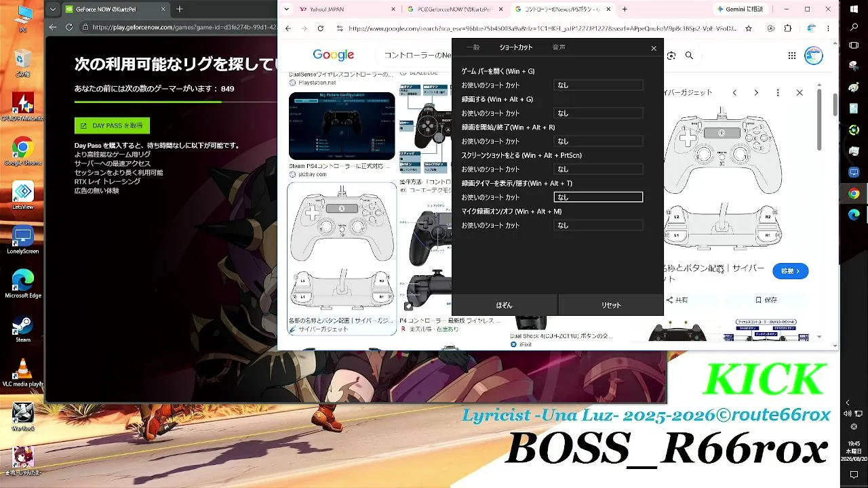Click the Google search magnifier icon
The height and width of the screenshot is (488, 868).
(689, 56)
